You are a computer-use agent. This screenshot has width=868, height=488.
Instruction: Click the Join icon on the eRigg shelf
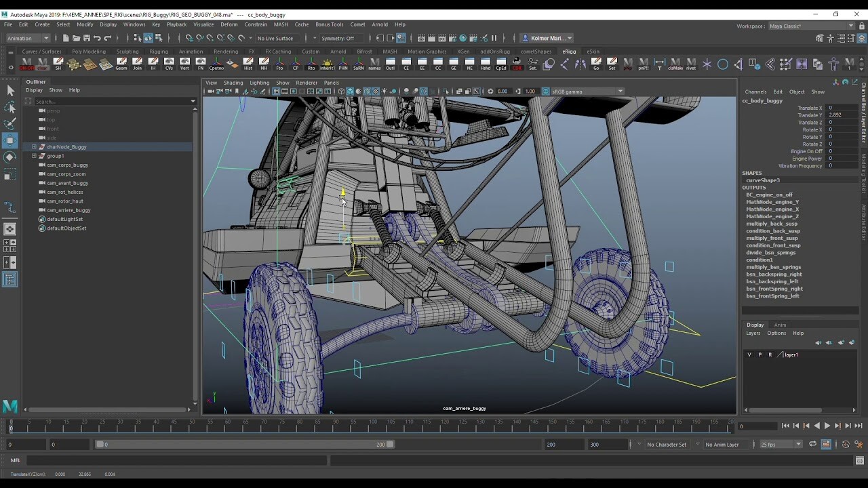[x=137, y=62]
